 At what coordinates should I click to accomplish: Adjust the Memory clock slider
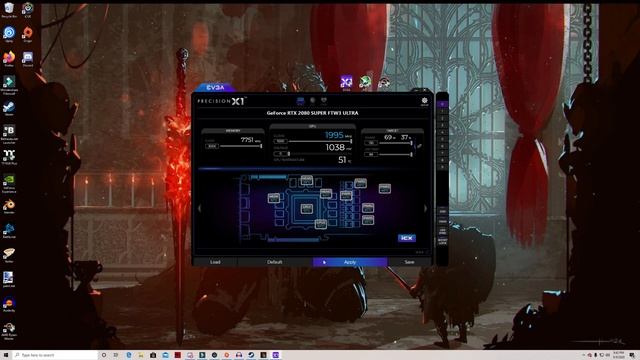[241, 146]
